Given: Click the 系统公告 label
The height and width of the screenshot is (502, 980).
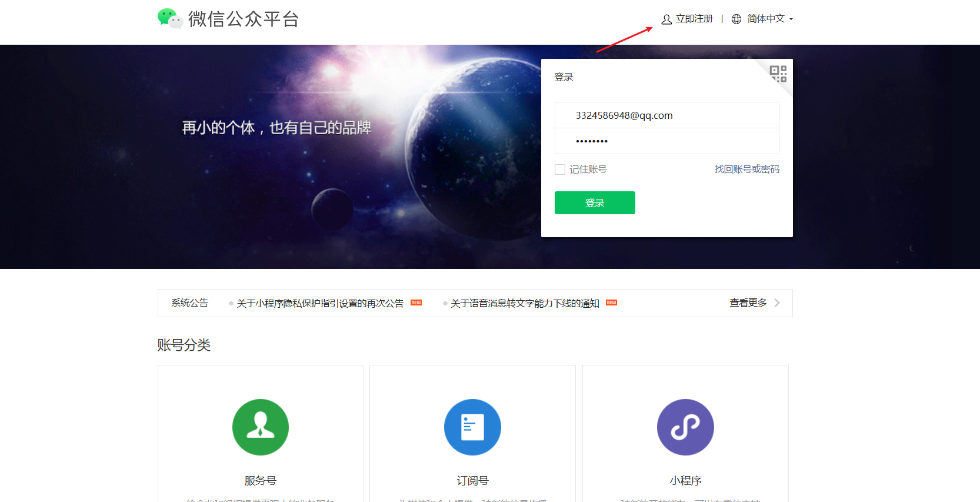Looking at the screenshot, I should click(x=189, y=302).
